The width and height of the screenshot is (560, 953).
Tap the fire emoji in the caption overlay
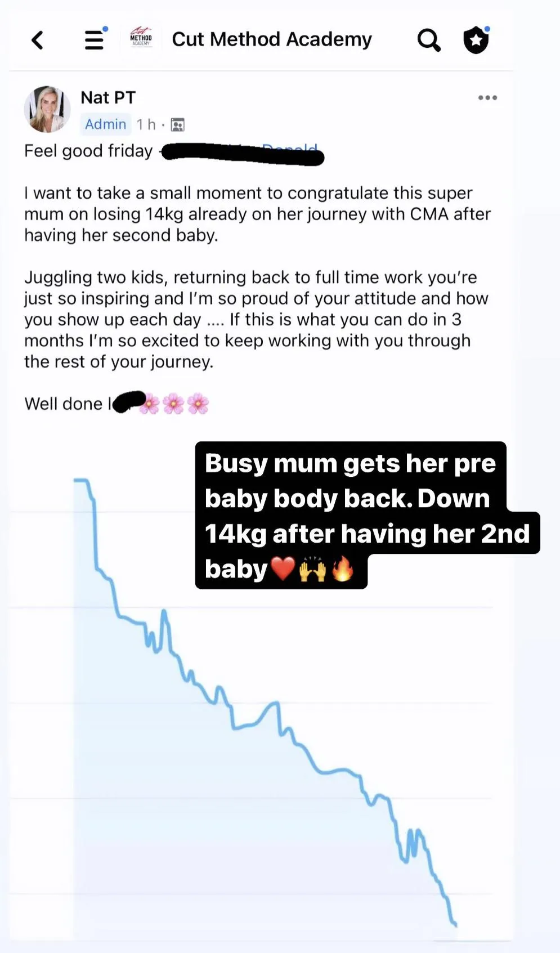pyautogui.click(x=343, y=569)
